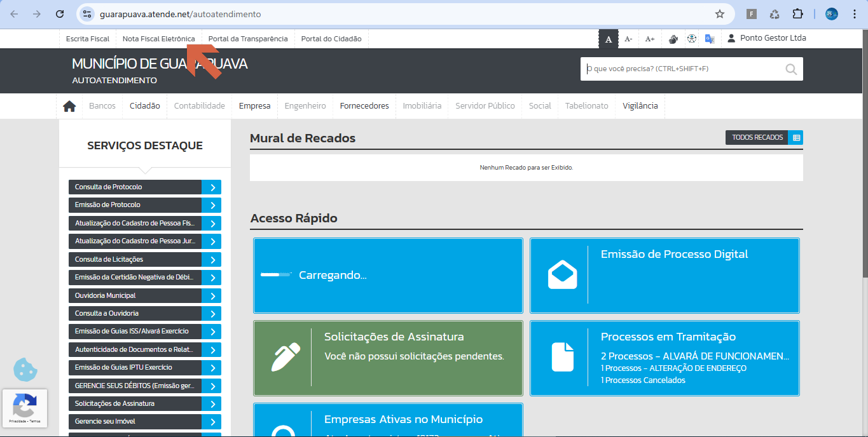Open Nota Fiscal Eletrônica top link
Screen dimensions: 868x437
tap(159, 39)
